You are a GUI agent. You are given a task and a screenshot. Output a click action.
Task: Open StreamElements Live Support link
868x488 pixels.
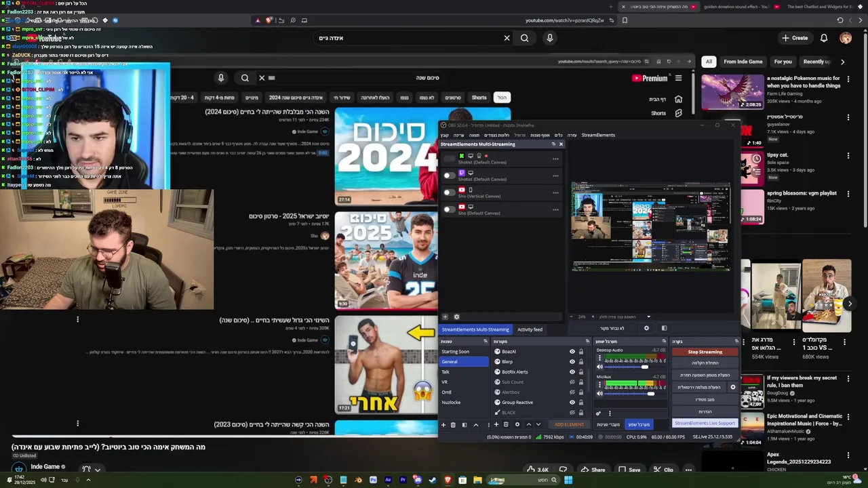(x=705, y=423)
